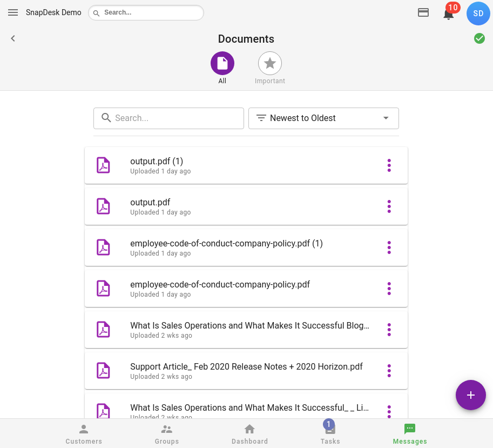Screen dimensions: 493x448
Task: Open employee-code-of-conduct-company-policy.pdf name
Action: [x=220, y=284]
